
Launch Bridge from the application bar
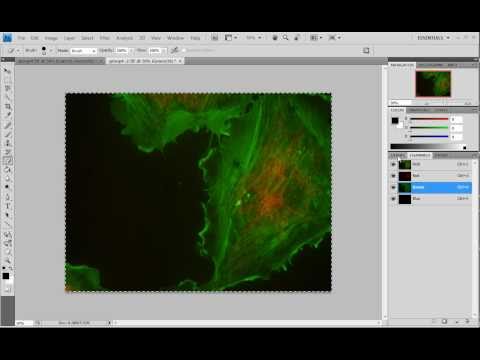point(215,38)
